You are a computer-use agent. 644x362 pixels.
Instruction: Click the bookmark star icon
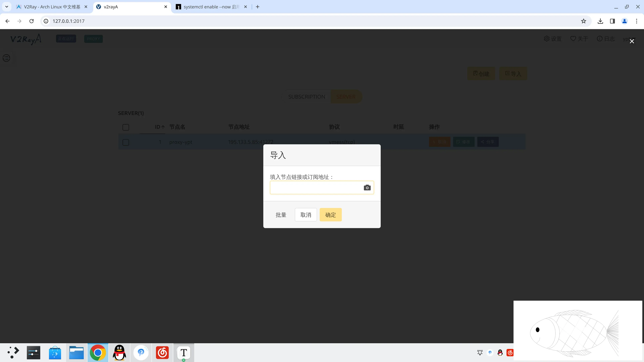583,21
